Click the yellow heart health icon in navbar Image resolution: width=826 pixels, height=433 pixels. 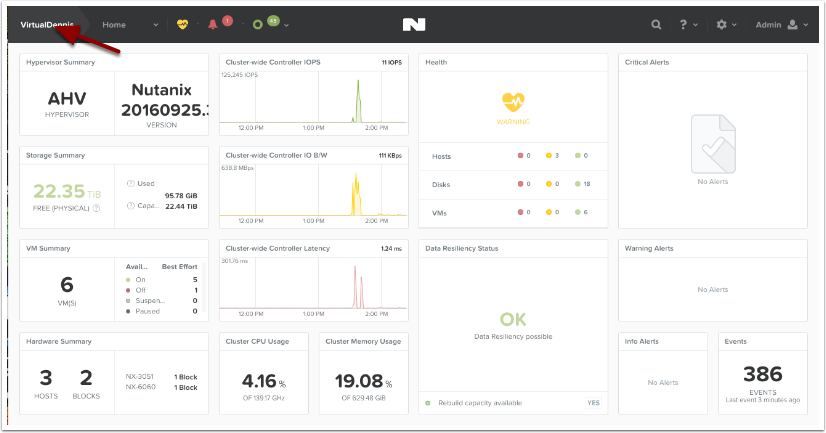tap(182, 24)
